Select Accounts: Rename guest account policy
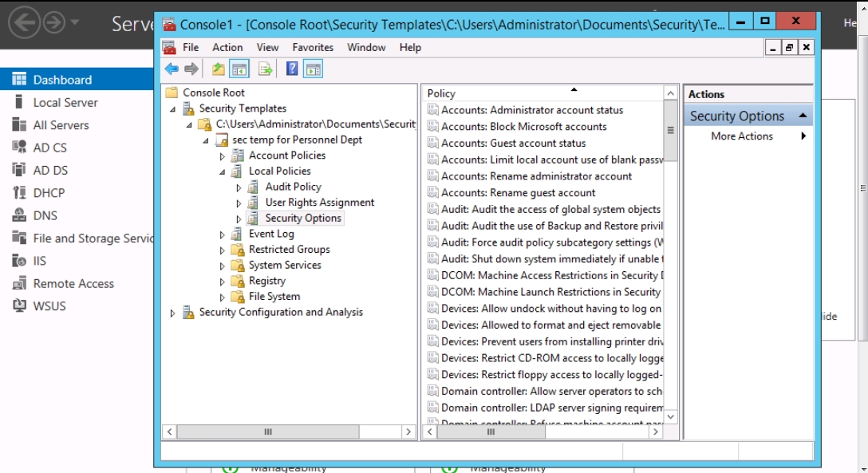The height and width of the screenshot is (473, 868). (x=518, y=193)
